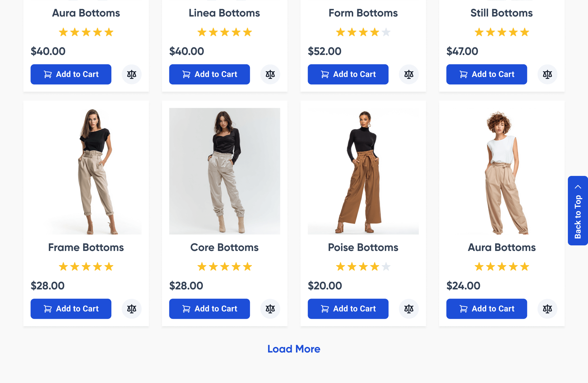The height and width of the screenshot is (383, 588).
Task: Compare the Still Bottoms product
Action: coord(547,74)
